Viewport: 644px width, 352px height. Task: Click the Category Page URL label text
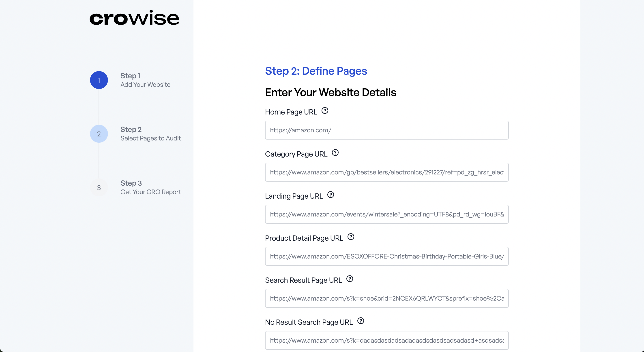coord(296,154)
